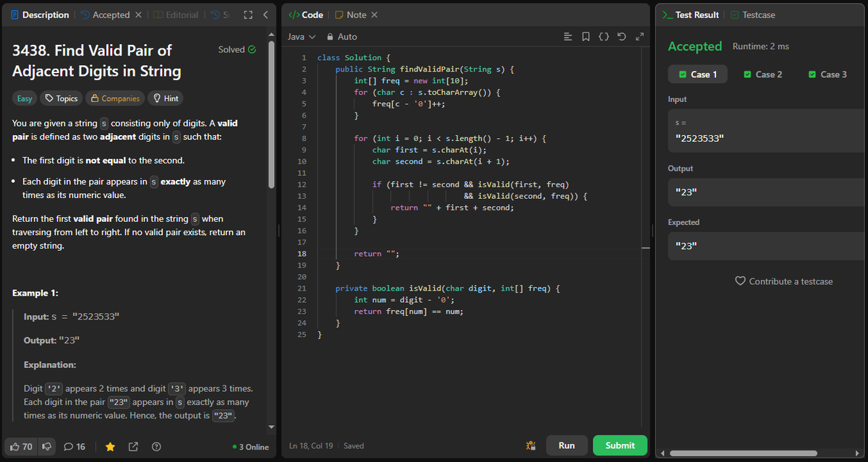Open the share icon below the problem
This screenshot has width=868, height=462.
point(133,446)
